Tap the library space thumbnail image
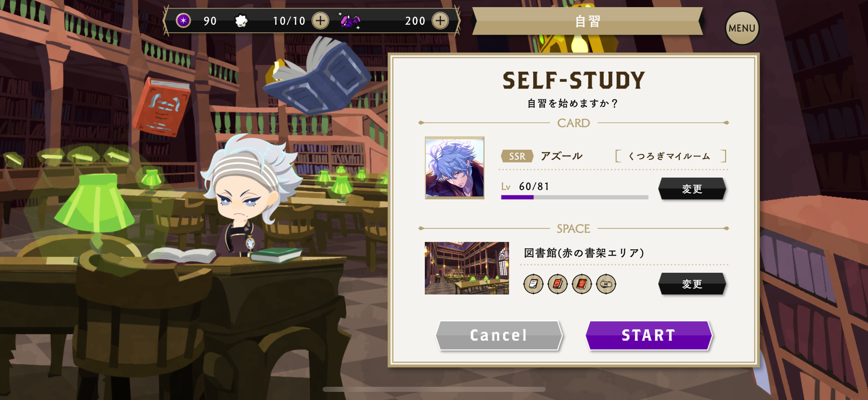 coord(467,268)
